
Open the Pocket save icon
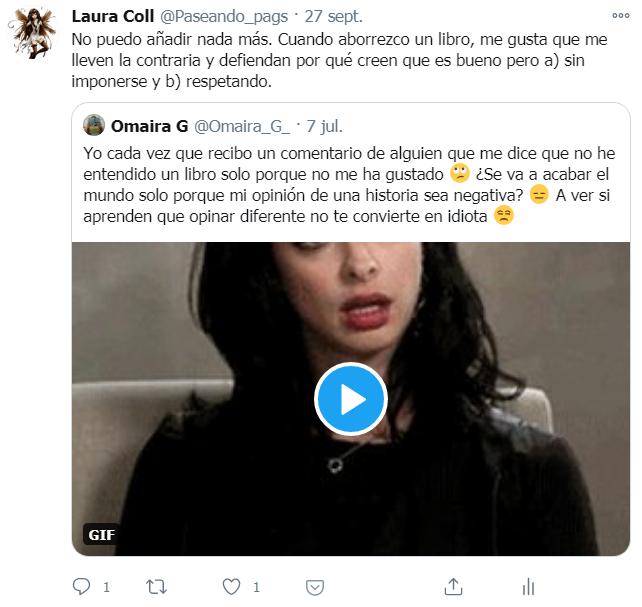pos(315,587)
